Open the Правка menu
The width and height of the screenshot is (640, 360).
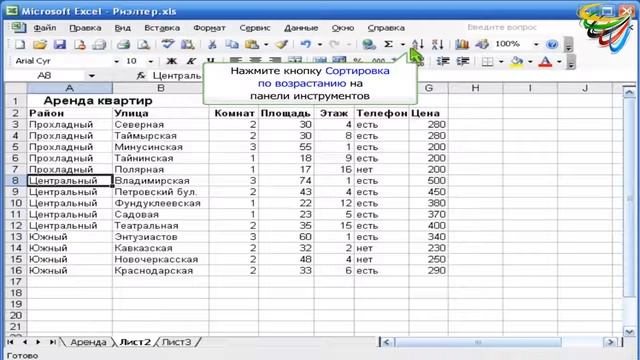85,28
